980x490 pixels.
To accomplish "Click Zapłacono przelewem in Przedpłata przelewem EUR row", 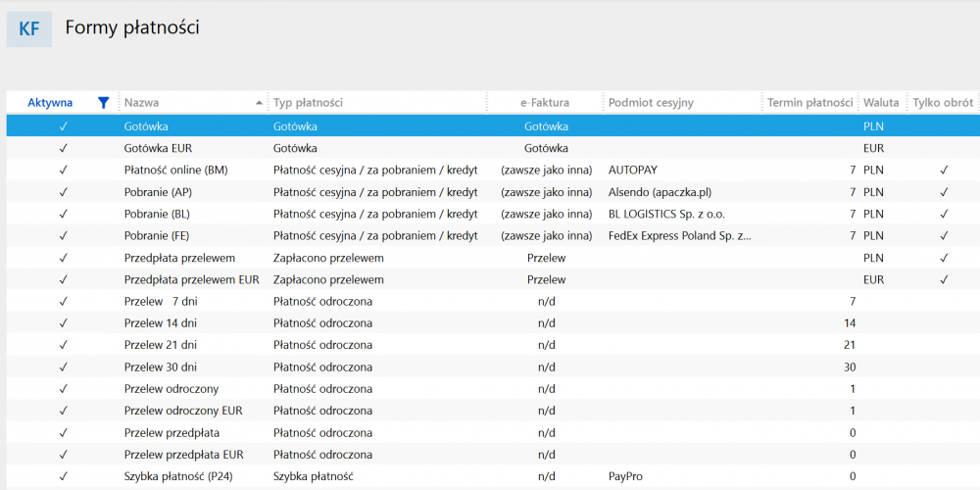I will [x=328, y=279].
